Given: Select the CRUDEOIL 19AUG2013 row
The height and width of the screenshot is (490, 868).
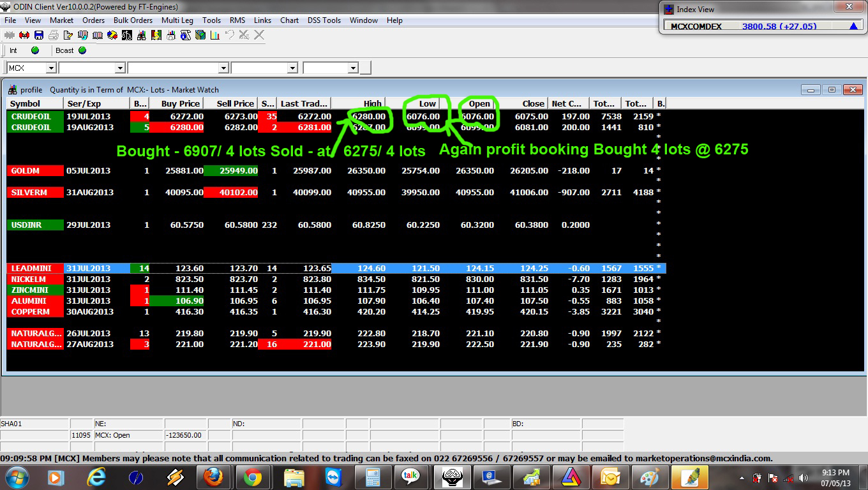Looking at the screenshot, I should coord(336,128).
